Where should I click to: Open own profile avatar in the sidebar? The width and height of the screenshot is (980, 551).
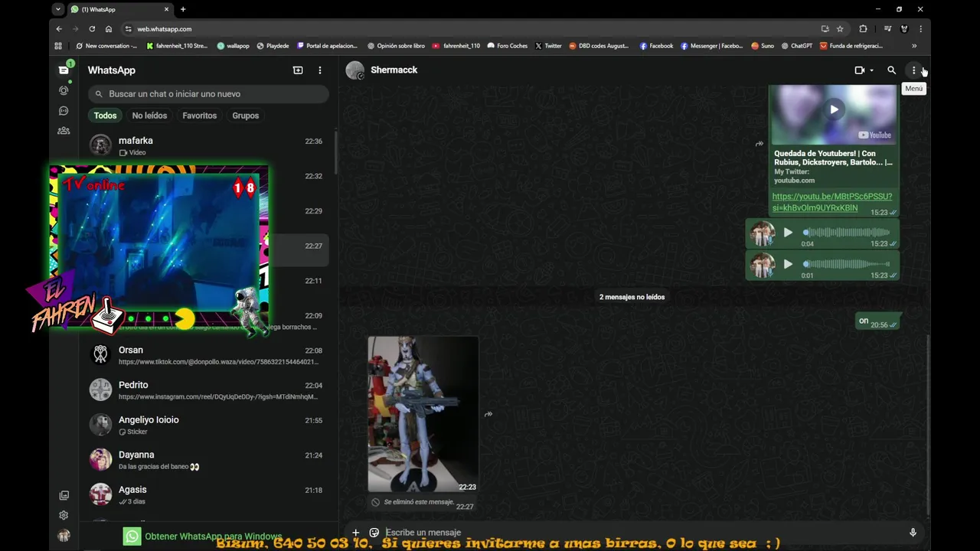(64, 536)
